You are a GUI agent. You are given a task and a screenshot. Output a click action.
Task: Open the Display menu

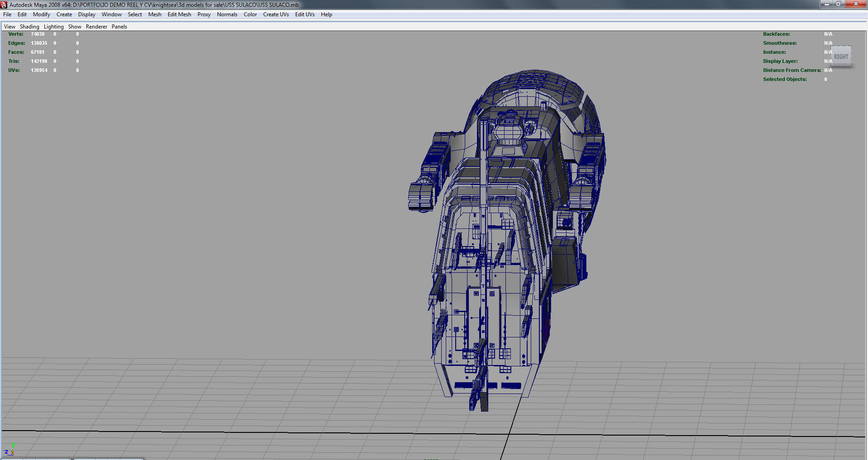click(87, 14)
